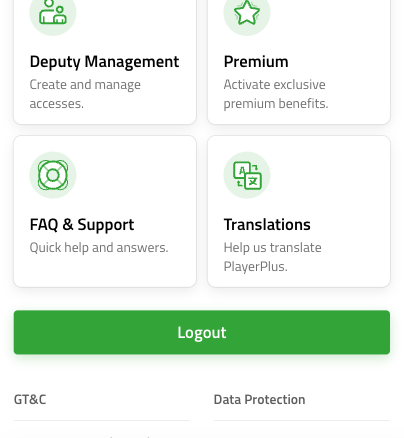Click the divider line beneath Data Protection
Image resolution: width=404 pixels, height=438 pixels.
coord(302,420)
